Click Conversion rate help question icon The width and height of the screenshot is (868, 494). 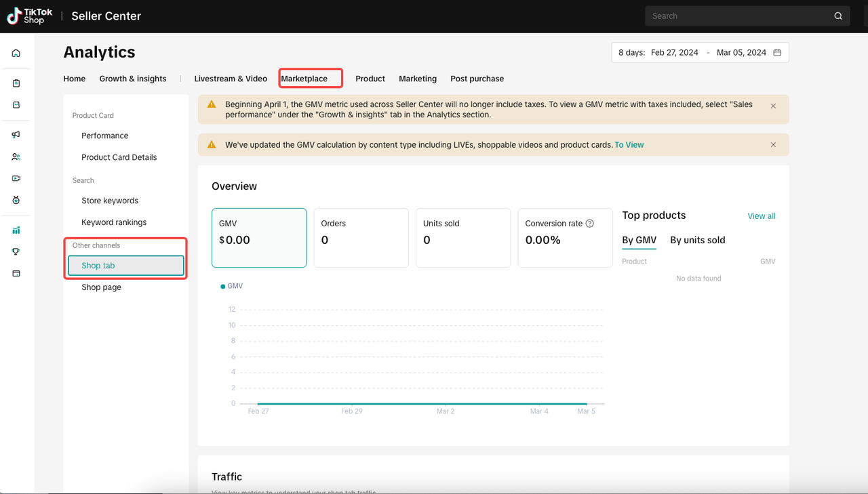[x=589, y=224]
